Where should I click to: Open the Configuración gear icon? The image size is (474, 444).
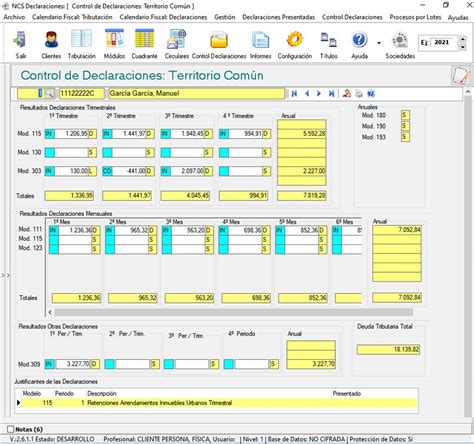295,39
